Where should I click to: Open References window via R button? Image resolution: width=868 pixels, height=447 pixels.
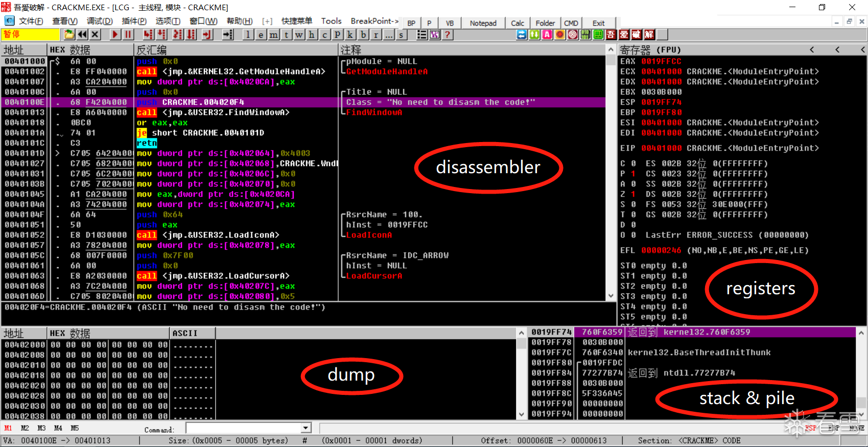pos(376,35)
